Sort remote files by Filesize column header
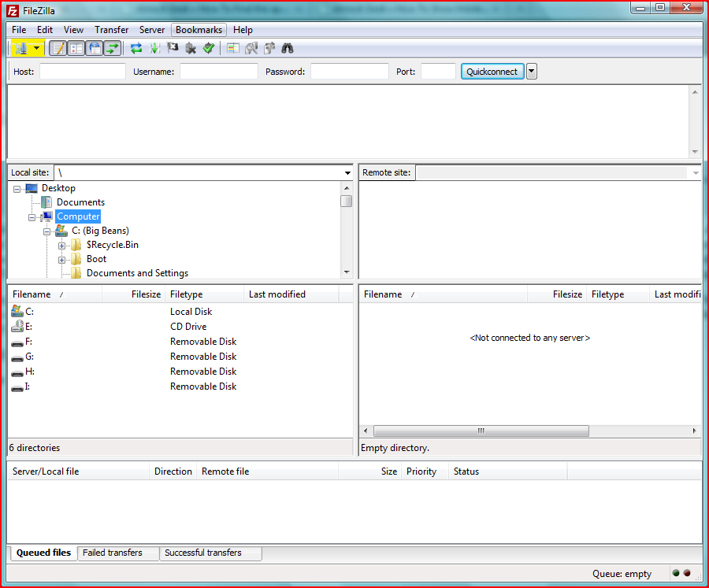709x588 pixels. tap(557, 294)
